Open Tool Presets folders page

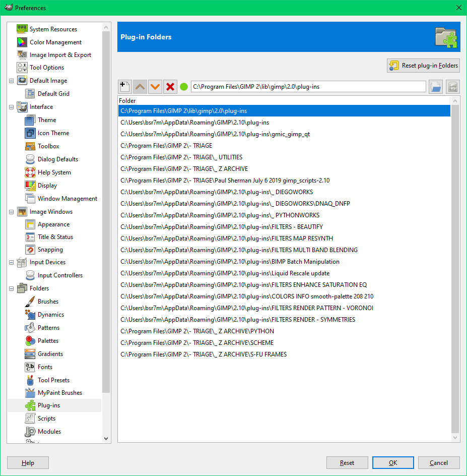(53, 380)
